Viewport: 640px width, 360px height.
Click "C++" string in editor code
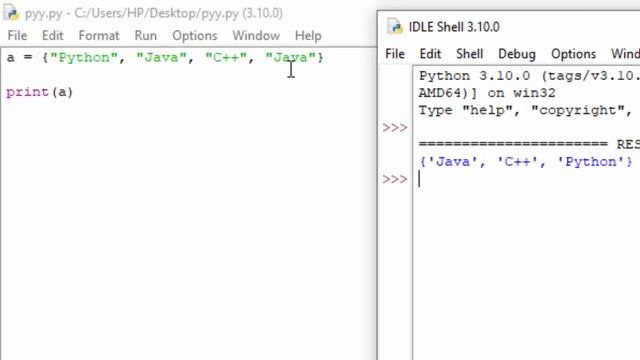click(x=226, y=58)
